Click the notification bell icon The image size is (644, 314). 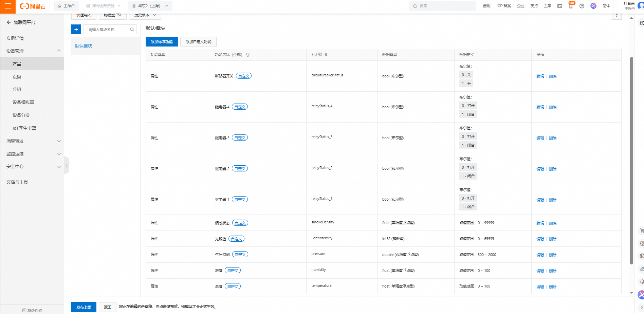pos(571,6)
